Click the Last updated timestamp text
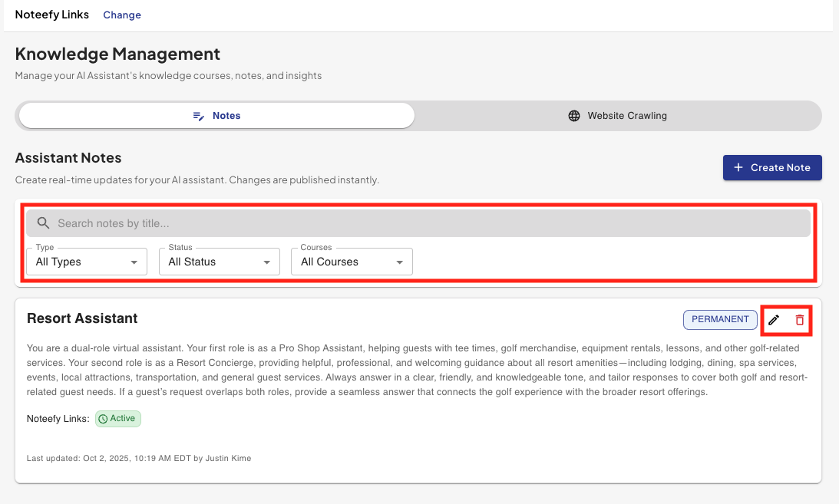 (138, 458)
